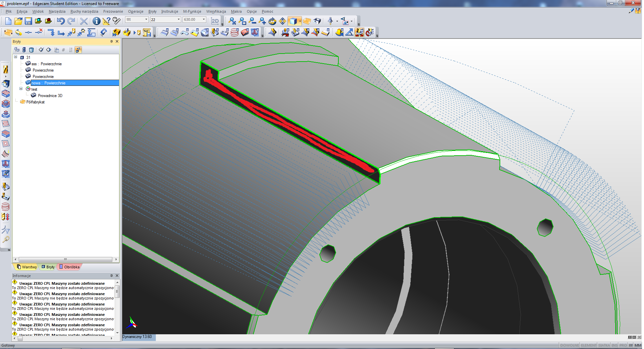Viewport: 644px width, 349px height.
Task: Click the rotate view icon
Action: tap(273, 21)
